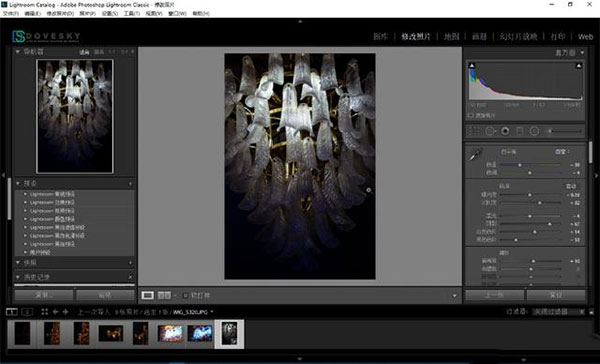
Task: Select the Spot Removal tool
Action: pyautogui.click(x=490, y=131)
